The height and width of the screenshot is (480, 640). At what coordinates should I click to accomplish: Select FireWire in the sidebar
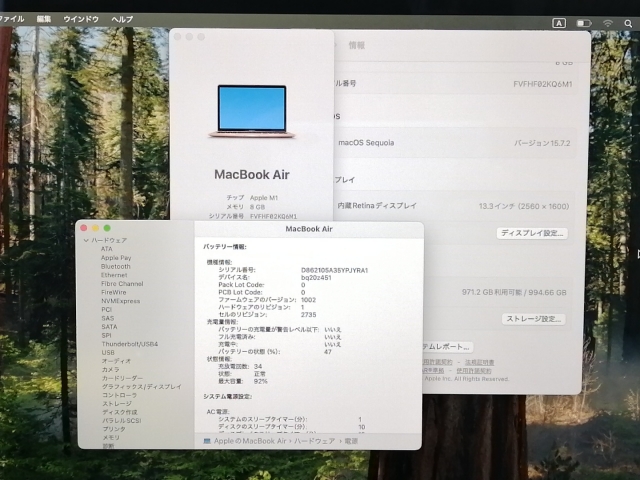(x=113, y=292)
